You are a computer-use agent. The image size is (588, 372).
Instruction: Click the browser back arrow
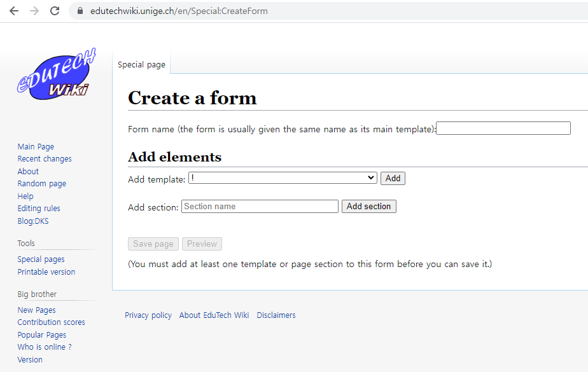coord(14,11)
